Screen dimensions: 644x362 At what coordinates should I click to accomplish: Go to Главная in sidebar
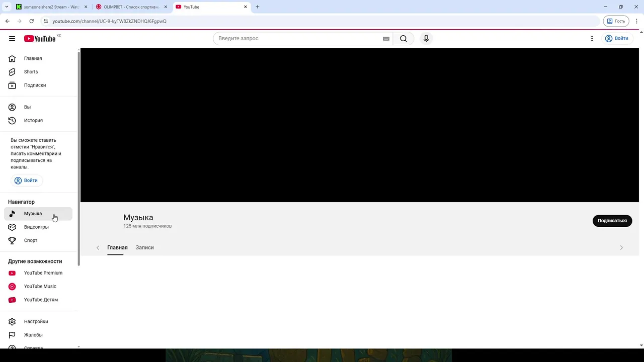(x=38, y=58)
